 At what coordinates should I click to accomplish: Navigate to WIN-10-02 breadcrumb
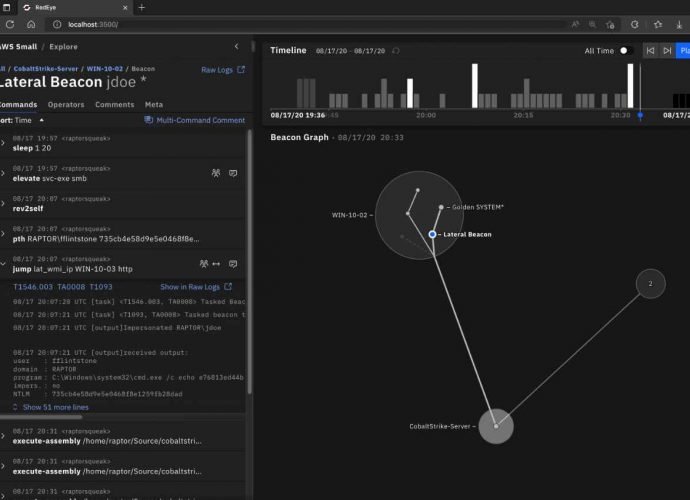(105, 69)
